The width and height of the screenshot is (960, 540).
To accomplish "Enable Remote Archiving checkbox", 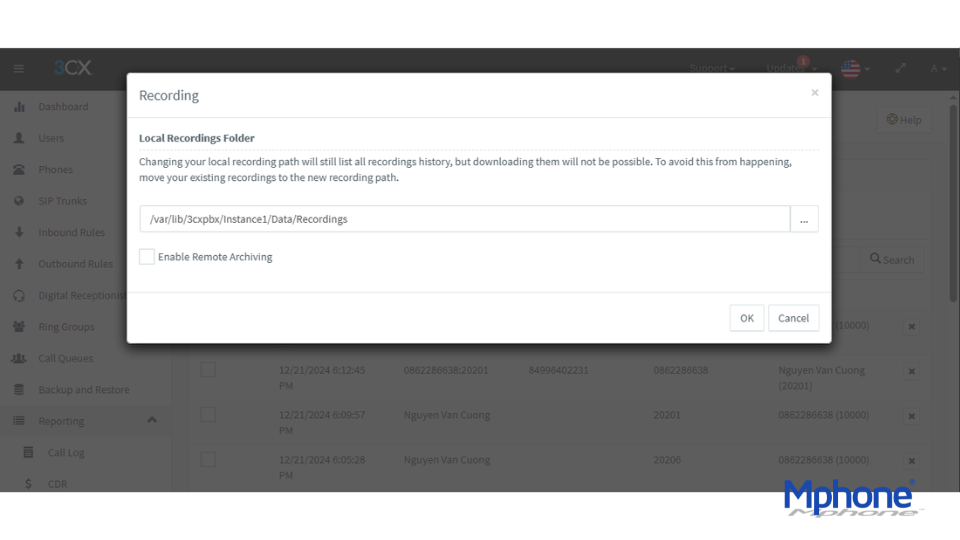I will click(147, 257).
